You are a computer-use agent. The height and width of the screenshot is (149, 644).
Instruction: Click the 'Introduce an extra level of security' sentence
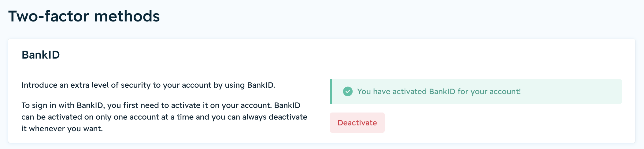coord(148,85)
